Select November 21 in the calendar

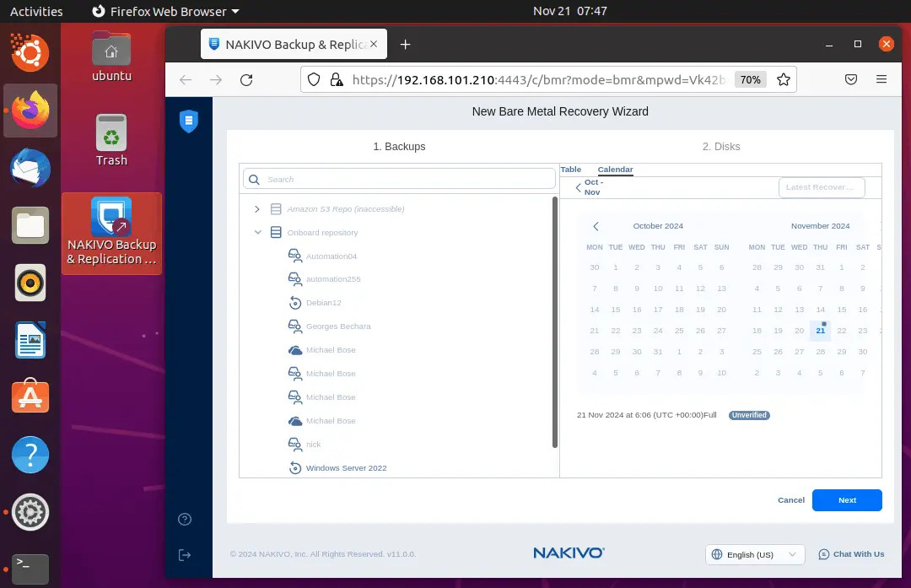click(x=820, y=331)
